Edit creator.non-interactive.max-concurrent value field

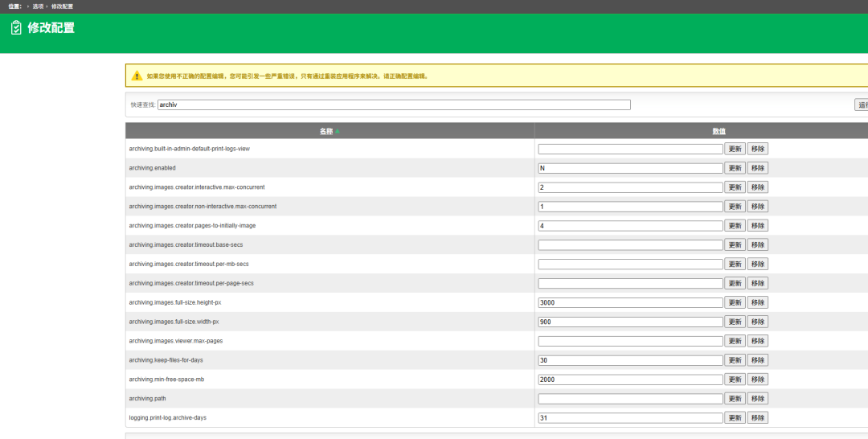[630, 207]
